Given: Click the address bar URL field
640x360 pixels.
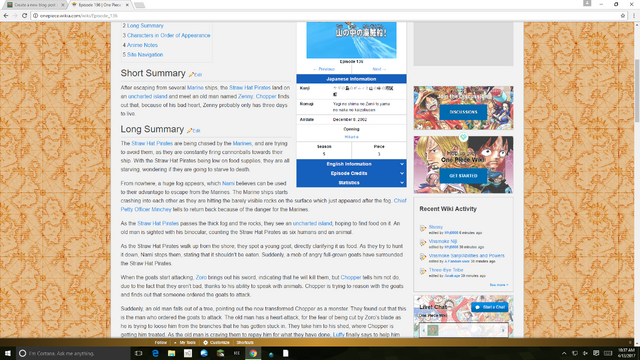Looking at the screenshot, I should pyautogui.click(x=327, y=16).
